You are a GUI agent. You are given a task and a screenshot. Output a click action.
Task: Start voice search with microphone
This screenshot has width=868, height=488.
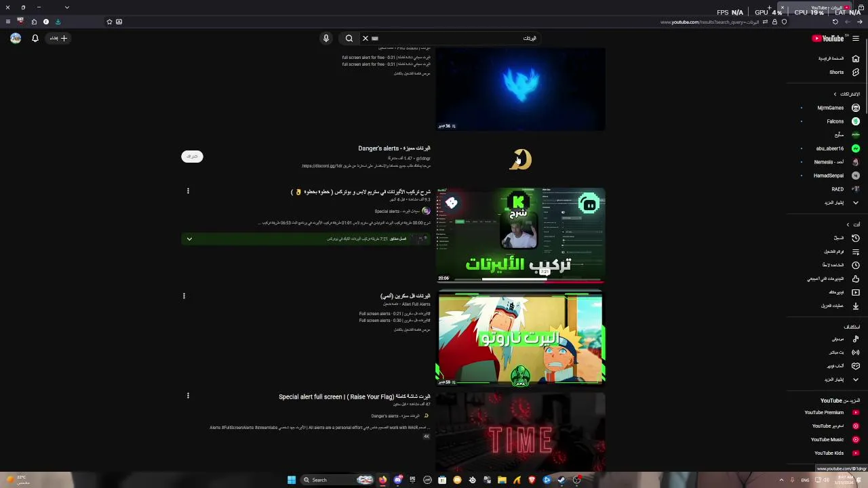(x=326, y=39)
